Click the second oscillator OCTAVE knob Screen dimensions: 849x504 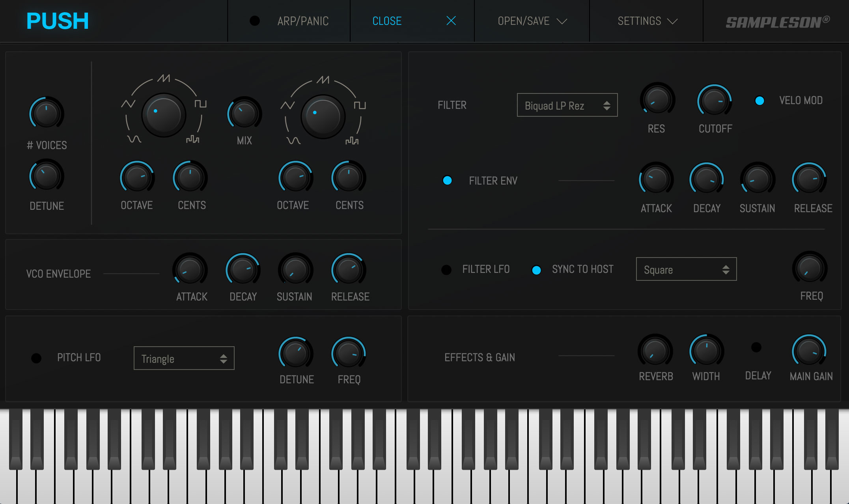pyautogui.click(x=296, y=177)
